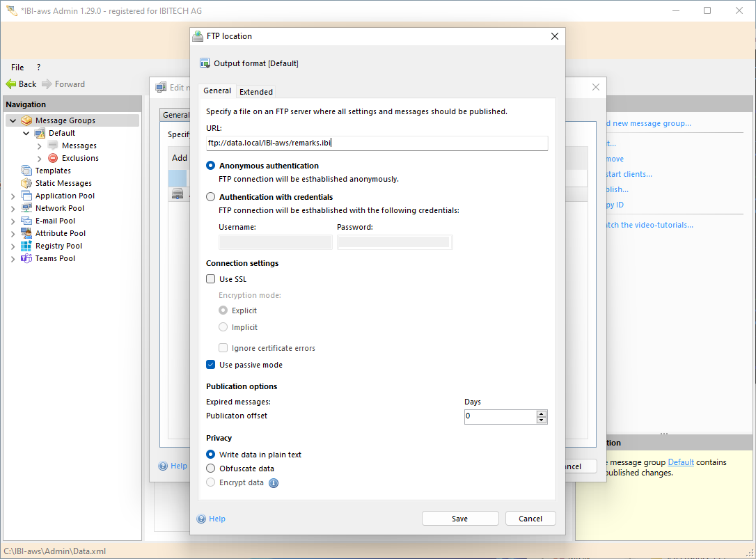Expand the Messages tree node
The image size is (756, 559).
[x=39, y=146]
